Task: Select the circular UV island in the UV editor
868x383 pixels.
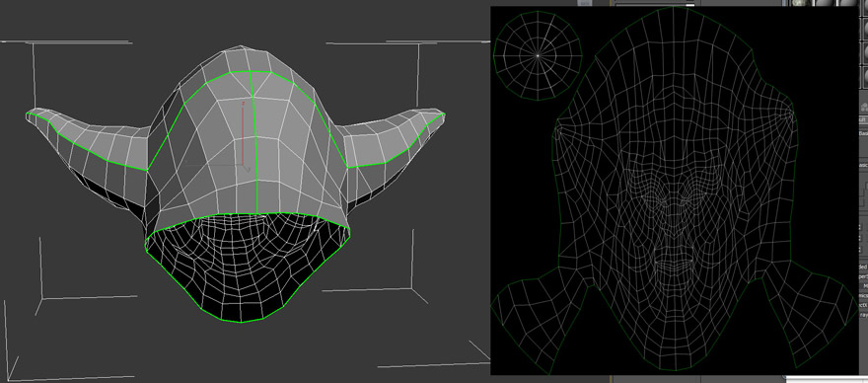Action: 538,55
